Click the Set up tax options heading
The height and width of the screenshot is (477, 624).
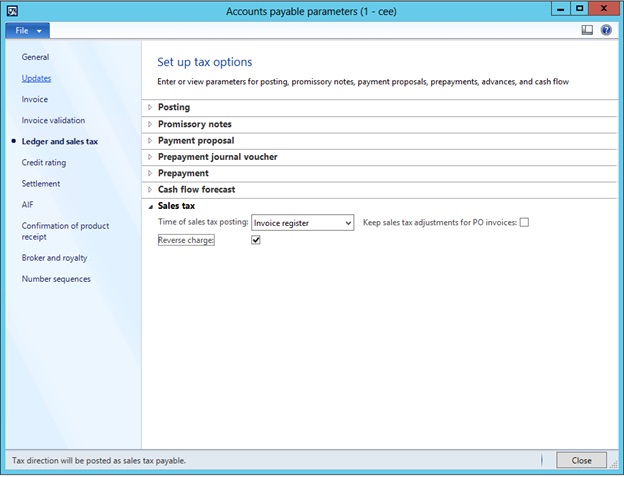click(x=205, y=62)
